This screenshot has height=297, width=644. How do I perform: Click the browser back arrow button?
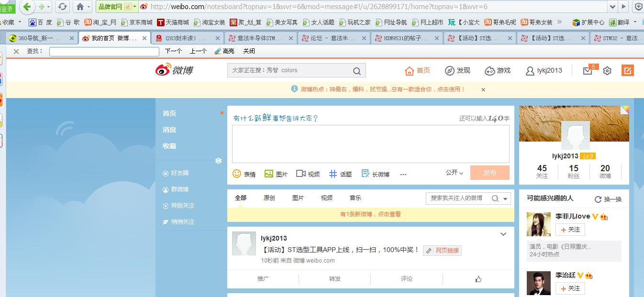click(x=27, y=7)
